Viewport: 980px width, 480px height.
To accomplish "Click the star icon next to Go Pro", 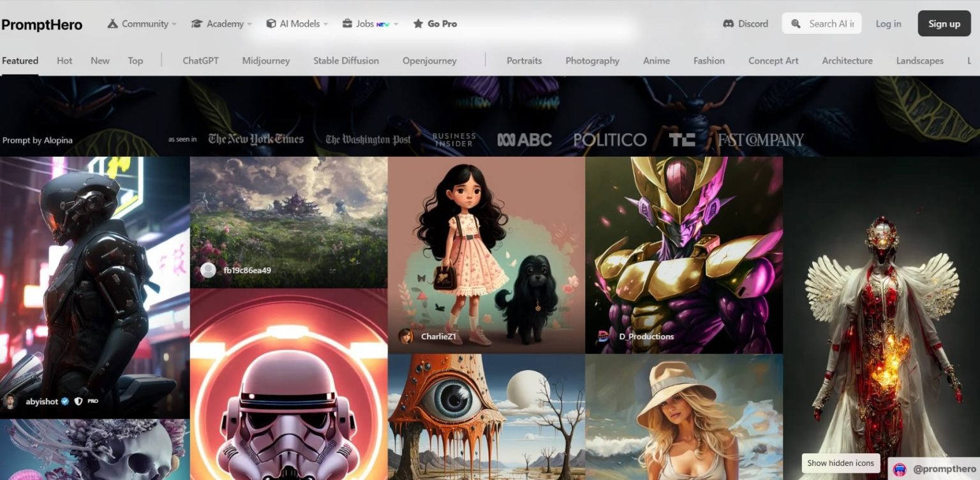I will pos(419,24).
